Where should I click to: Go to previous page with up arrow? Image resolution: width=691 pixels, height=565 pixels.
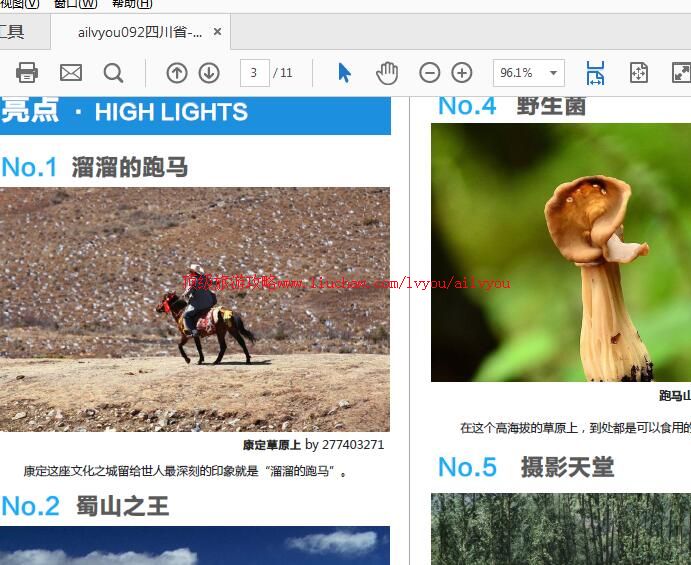177,73
